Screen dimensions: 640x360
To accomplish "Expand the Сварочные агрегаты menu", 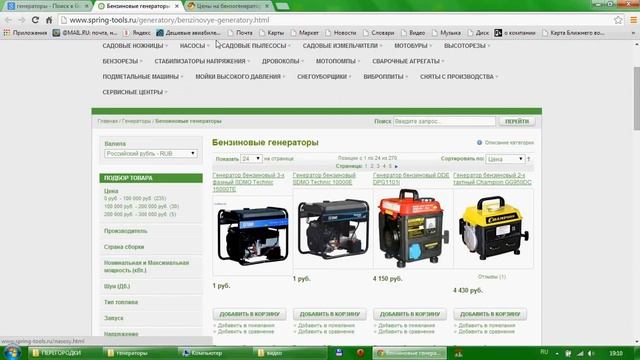I will coord(408,61).
